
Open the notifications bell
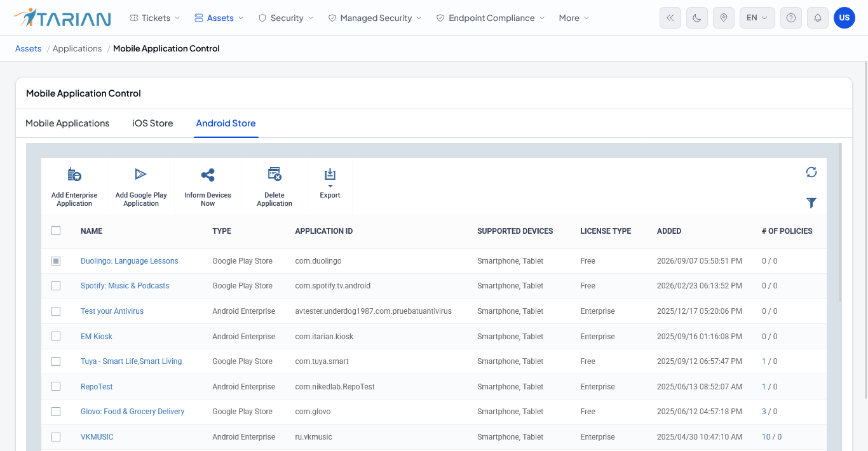click(818, 18)
